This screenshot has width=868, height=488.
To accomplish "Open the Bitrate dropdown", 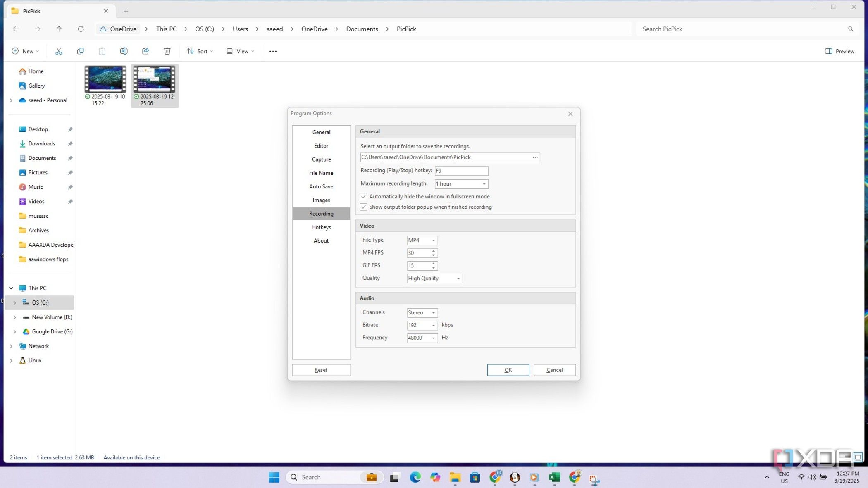I will click(x=422, y=326).
